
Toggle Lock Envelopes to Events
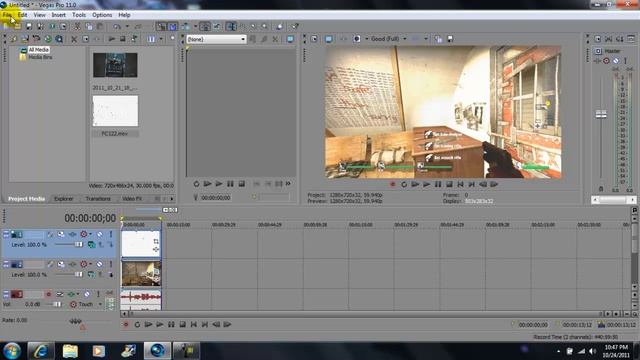tap(205, 27)
